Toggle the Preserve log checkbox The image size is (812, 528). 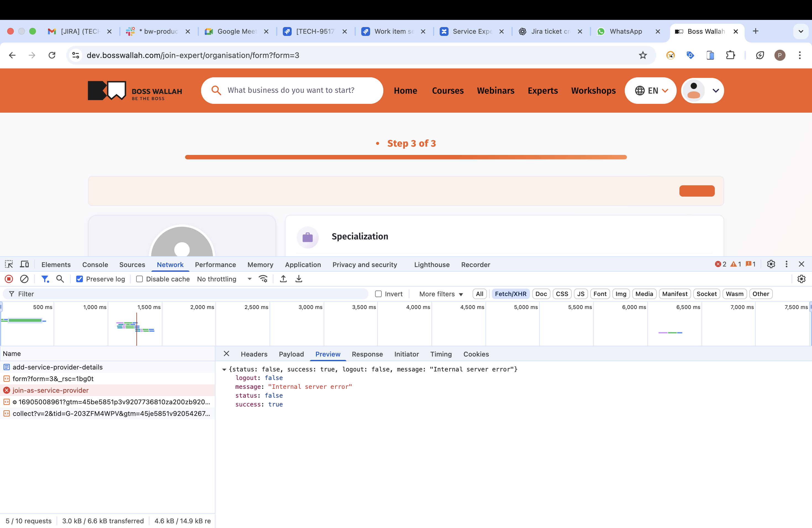(x=80, y=279)
